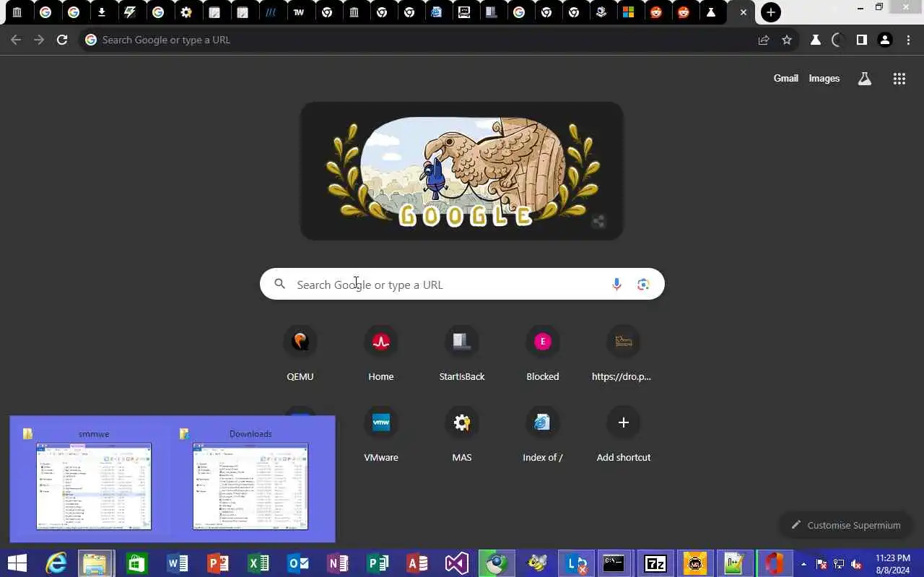Launch Outlook from the taskbar
924x577 pixels.
pos(297,563)
